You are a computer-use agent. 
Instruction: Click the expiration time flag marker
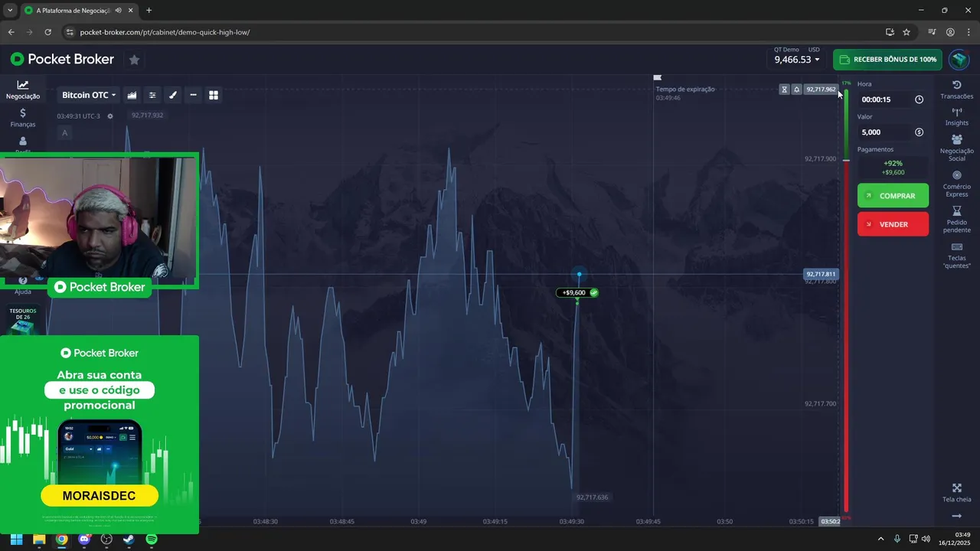[657, 77]
